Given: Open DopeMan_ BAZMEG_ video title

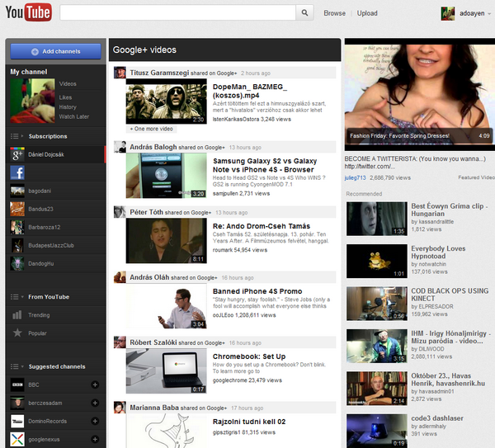Looking at the screenshot, I should click(x=250, y=91).
